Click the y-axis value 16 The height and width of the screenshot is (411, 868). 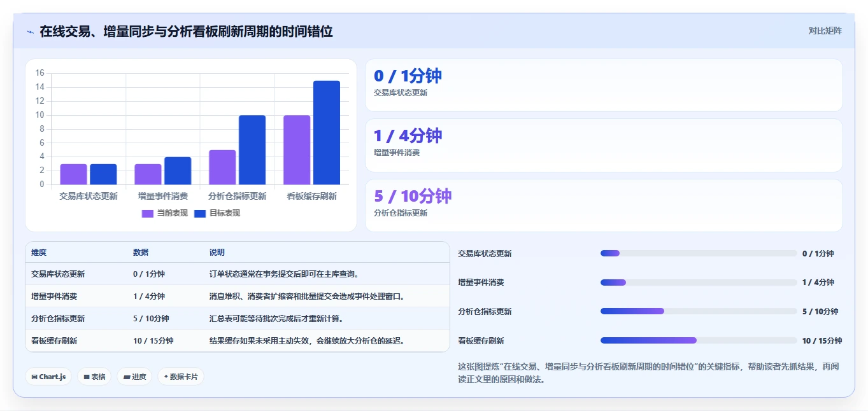tap(40, 73)
